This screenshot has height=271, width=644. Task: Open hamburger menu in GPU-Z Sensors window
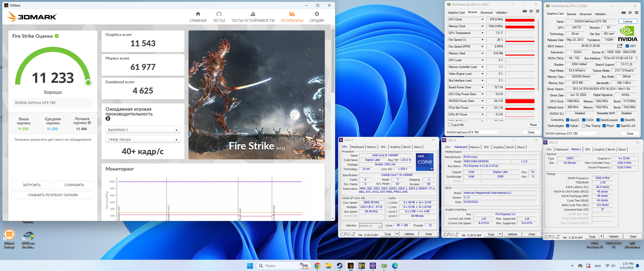pyautogui.click(x=538, y=11)
